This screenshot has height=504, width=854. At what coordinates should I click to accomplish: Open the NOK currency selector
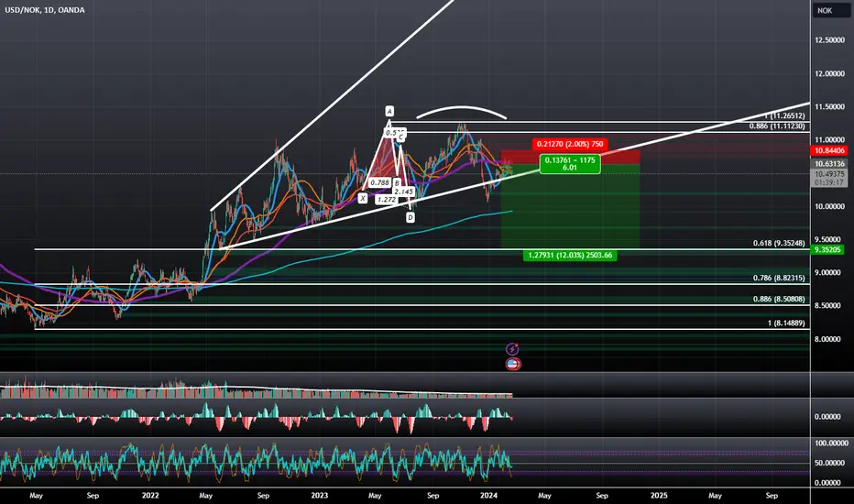click(x=832, y=10)
